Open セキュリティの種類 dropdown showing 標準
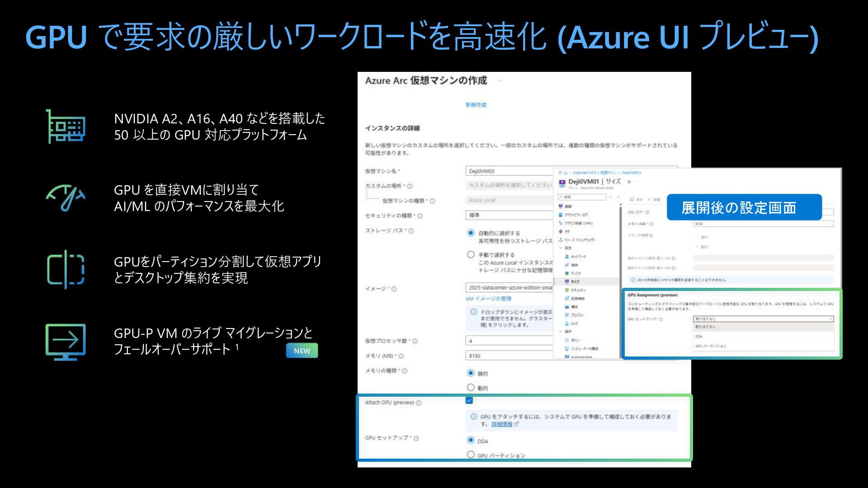 (x=509, y=216)
